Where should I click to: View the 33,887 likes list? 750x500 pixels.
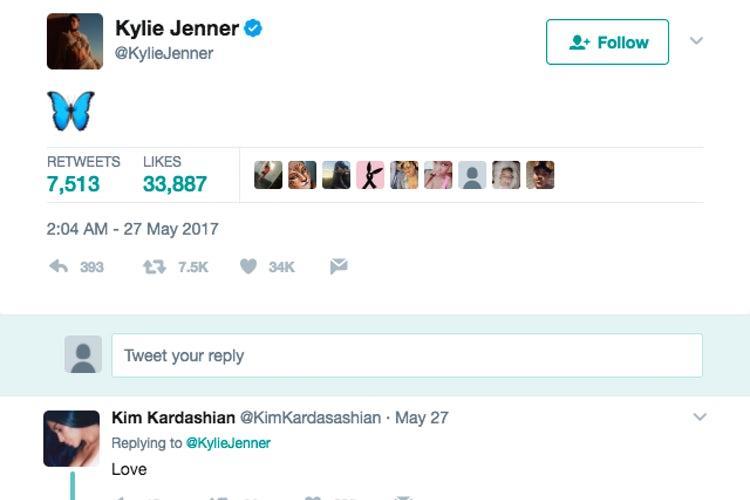point(174,184)
